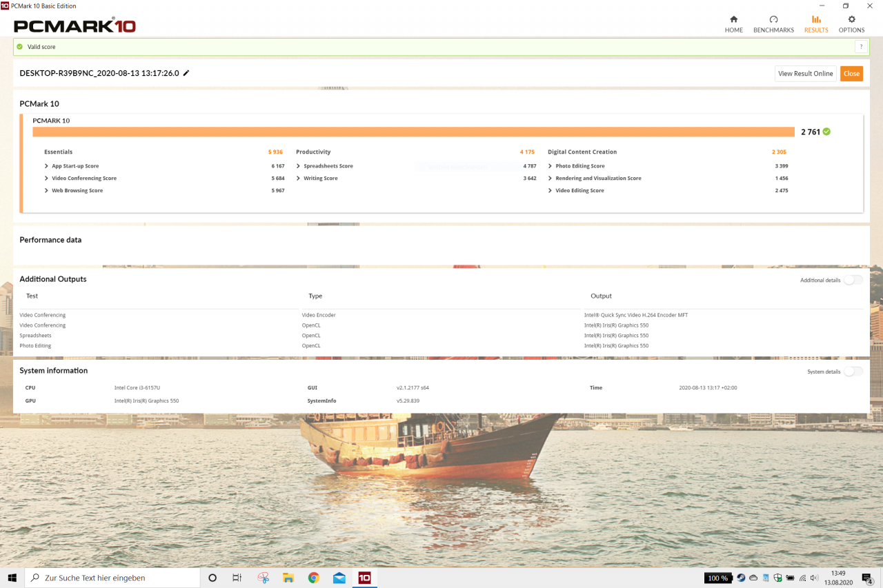Click the taskbar clock showing 13:49

(838, 578)
